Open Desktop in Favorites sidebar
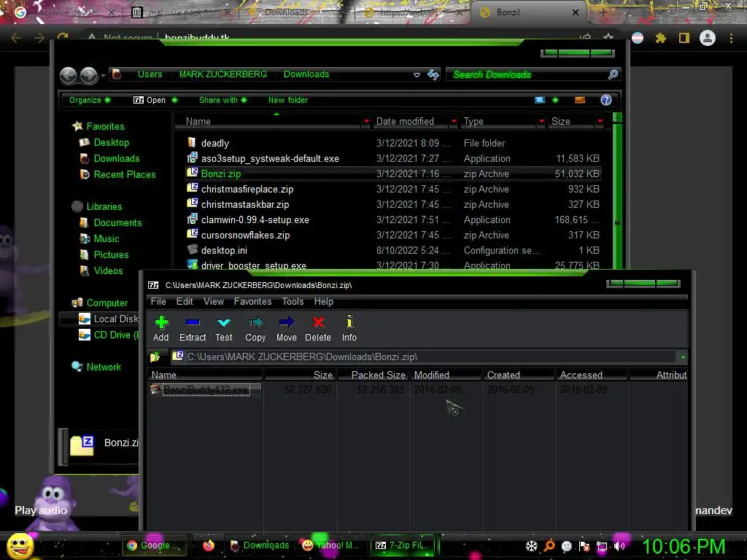This screenshot has width=747, height=560. 111,142
